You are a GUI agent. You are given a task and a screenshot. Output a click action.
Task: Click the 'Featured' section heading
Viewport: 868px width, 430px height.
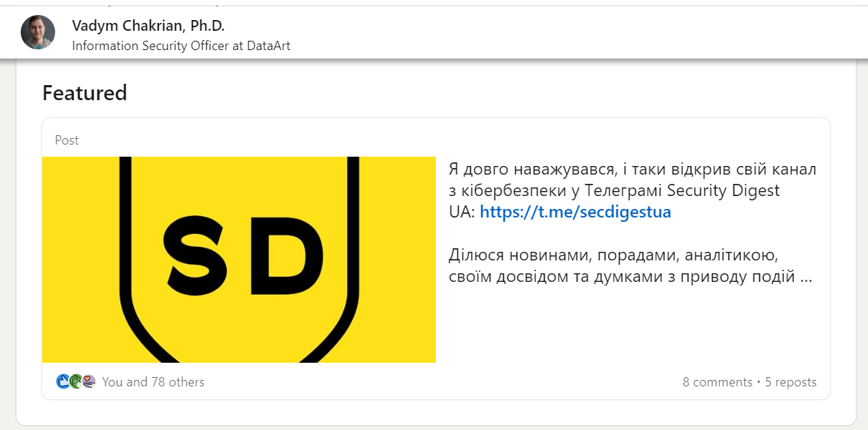(84, 92)
